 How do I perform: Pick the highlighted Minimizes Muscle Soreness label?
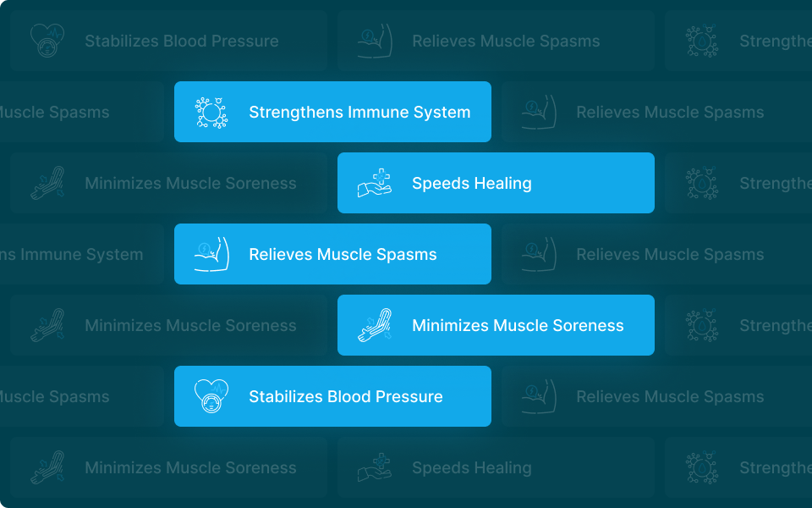click(x=518, y=325)
